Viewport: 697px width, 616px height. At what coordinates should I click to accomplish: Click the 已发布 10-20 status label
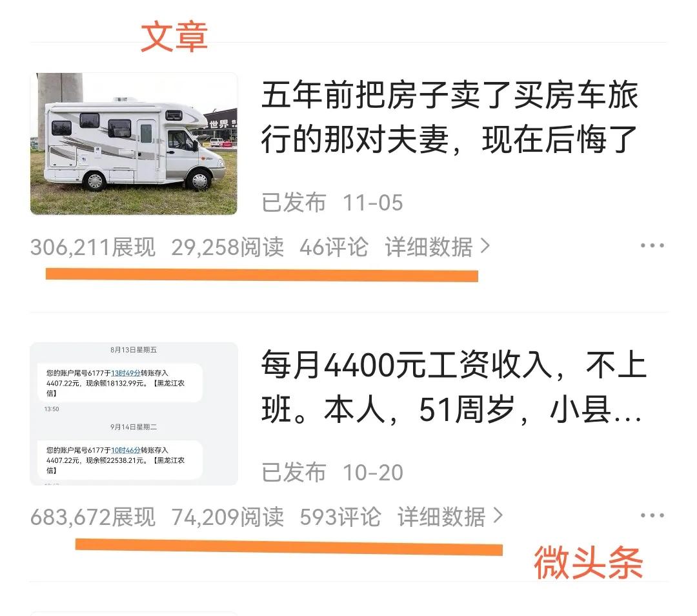(x=332, y=473)
